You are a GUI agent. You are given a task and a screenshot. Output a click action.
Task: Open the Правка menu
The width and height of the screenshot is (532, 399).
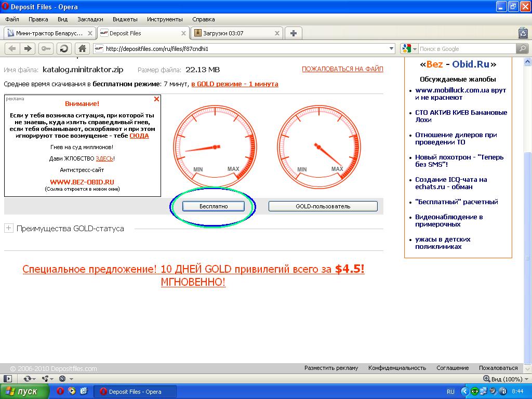pyautogui.click(x=38, y=19)
